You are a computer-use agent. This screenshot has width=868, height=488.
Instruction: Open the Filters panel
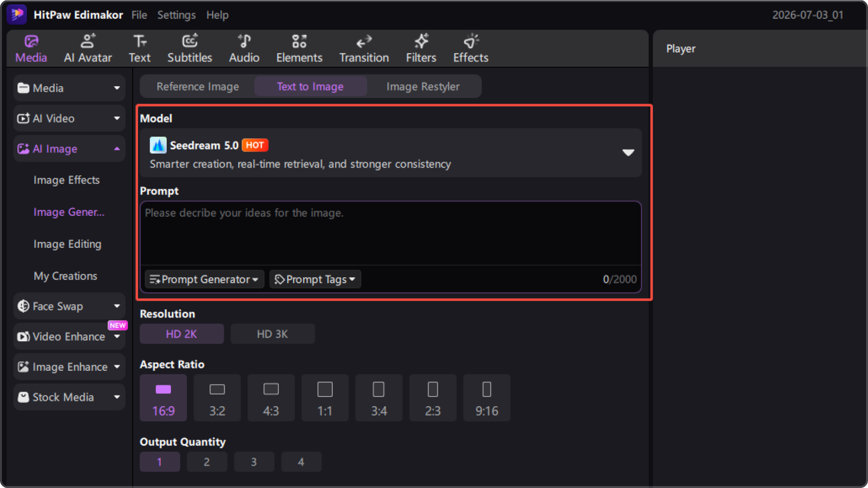point(421,49)
